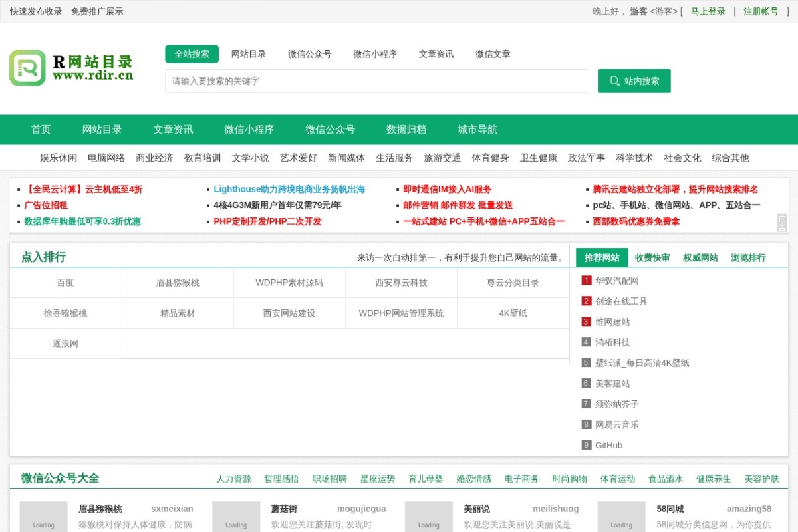
Task: Click the 即时通信IM接入AI服务 ad link
Action: 448,189
